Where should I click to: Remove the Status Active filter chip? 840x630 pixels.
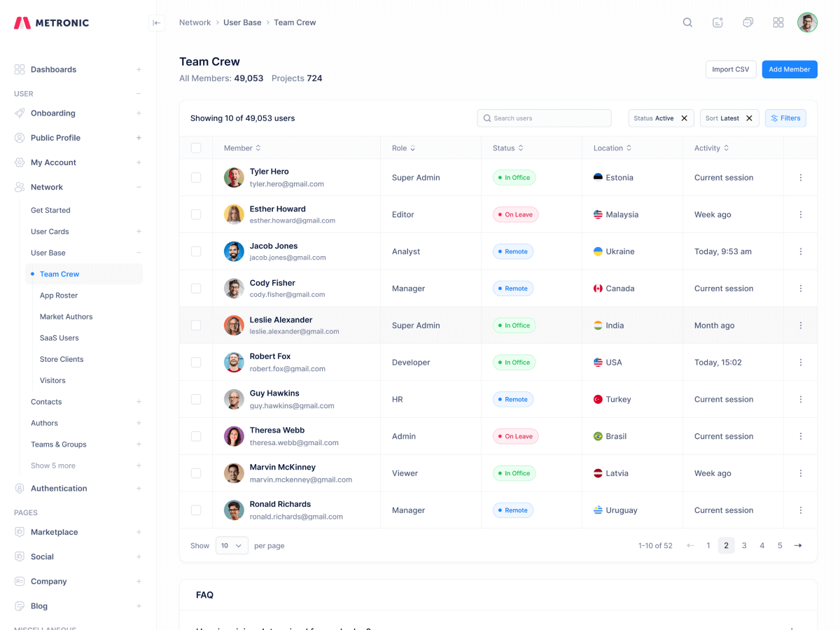685,118
